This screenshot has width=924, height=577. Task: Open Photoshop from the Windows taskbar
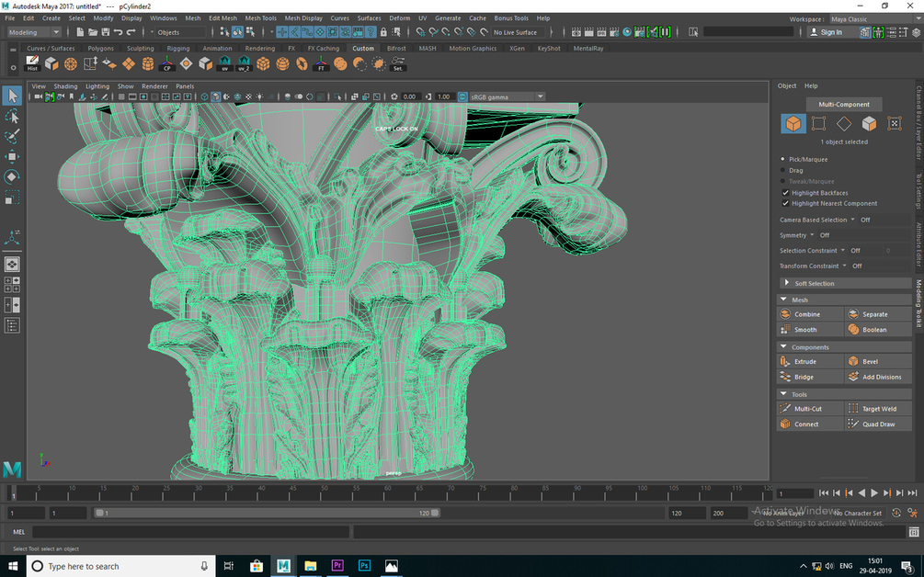tap(364, 566)
